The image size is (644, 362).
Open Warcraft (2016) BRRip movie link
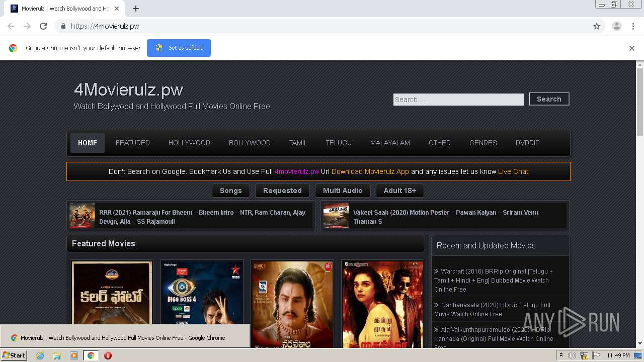(x=494, y=280)
